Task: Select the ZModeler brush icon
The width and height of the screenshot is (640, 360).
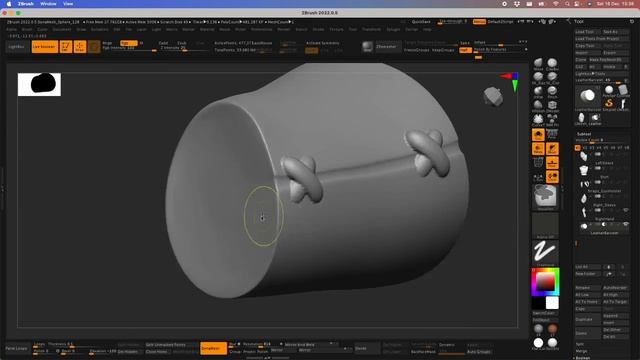Action: tap(552, 104)
